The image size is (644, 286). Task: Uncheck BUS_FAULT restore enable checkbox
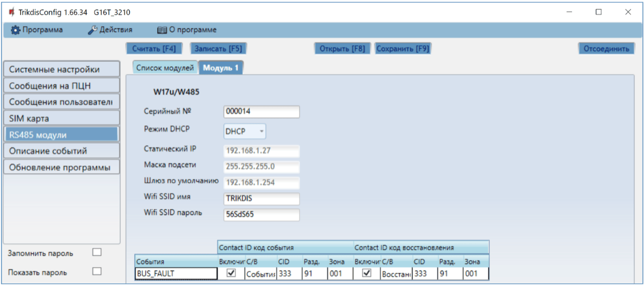click(367, 274)
